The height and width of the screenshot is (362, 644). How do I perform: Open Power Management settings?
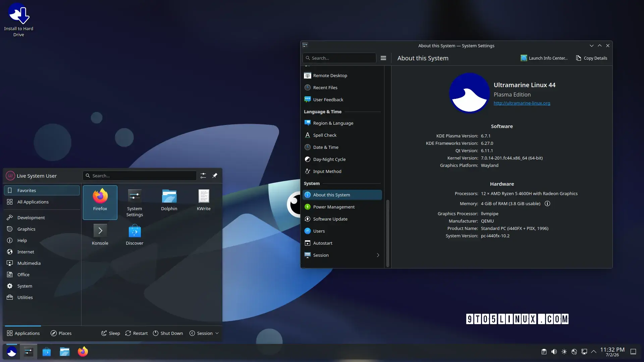pyautogui.click(x=342, y=207)
